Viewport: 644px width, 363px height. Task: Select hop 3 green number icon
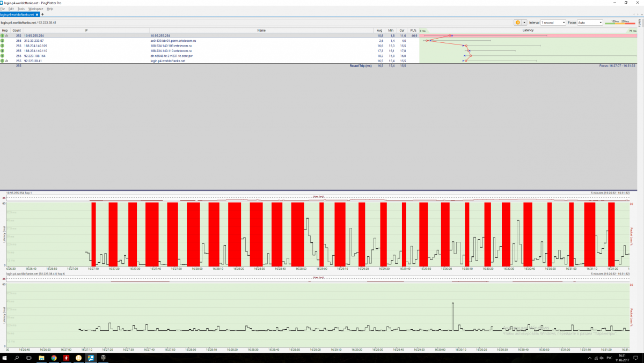[x=3, y=46]
